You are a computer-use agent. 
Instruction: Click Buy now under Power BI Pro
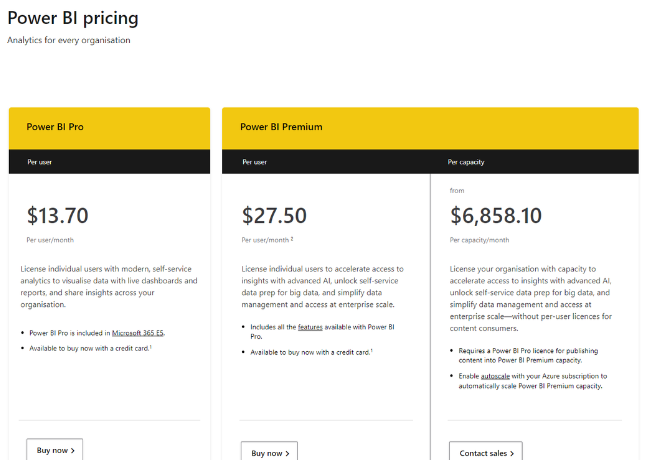click(x=55, y=451)
